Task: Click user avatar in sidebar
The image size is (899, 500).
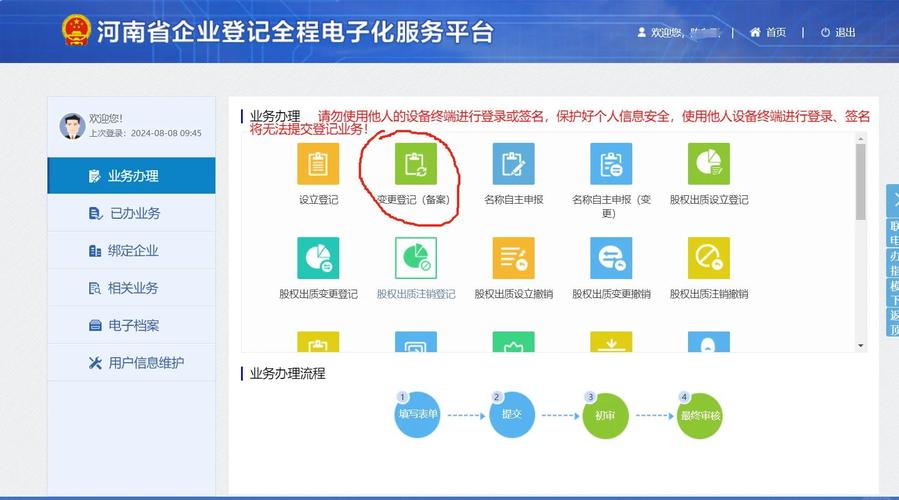Action: point(72,126)
